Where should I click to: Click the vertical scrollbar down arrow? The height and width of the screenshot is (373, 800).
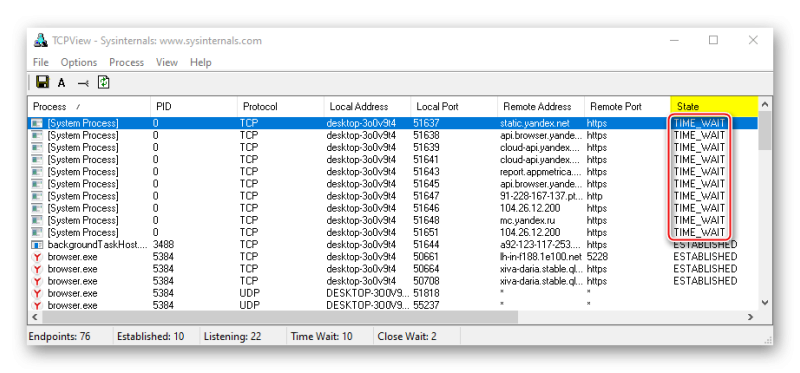click(765, 303)
